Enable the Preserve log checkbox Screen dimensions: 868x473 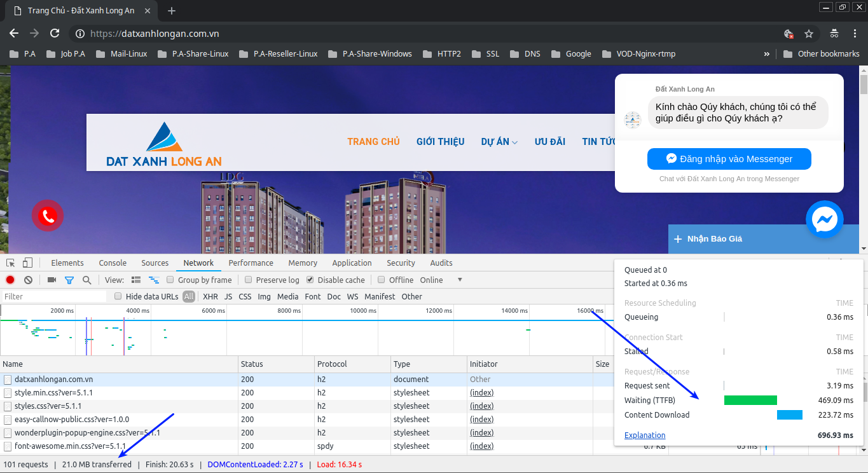[249, 280]
